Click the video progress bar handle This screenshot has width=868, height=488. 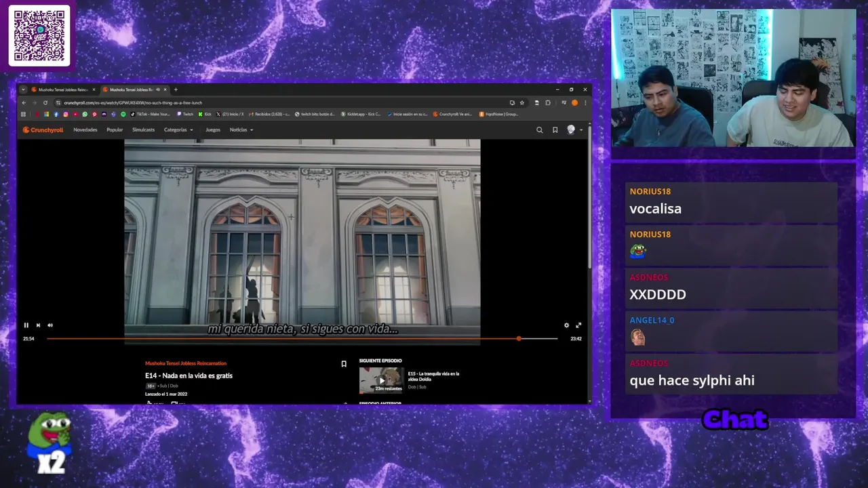click(519, 338)
